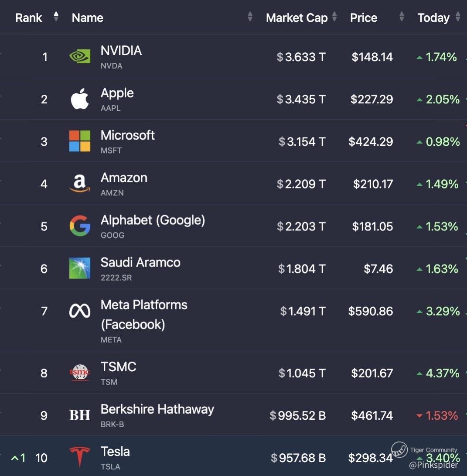The width and height of the screenshot is (467, 476).
Task: Sort by Price column arrows
Action: 402,17
